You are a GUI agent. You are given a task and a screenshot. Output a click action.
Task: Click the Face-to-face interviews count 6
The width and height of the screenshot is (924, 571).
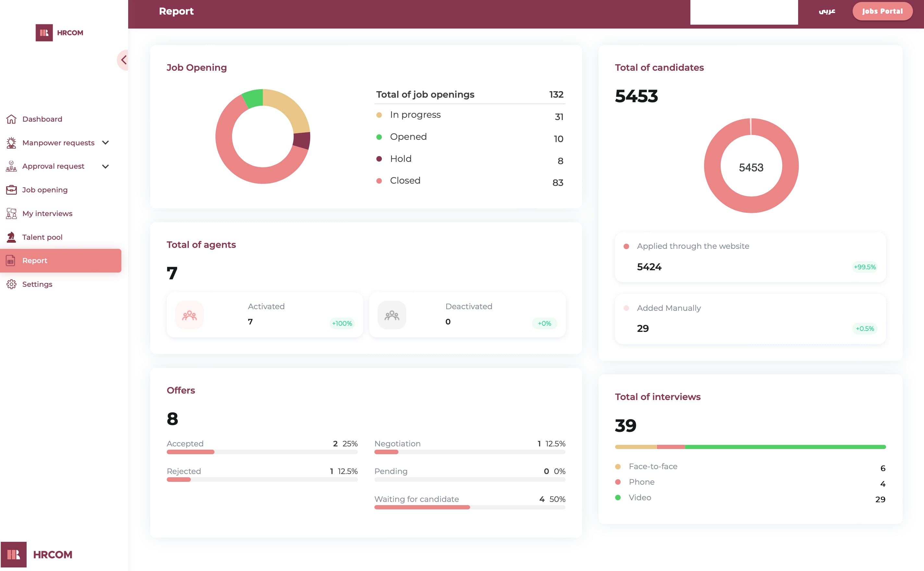(883, 468)
